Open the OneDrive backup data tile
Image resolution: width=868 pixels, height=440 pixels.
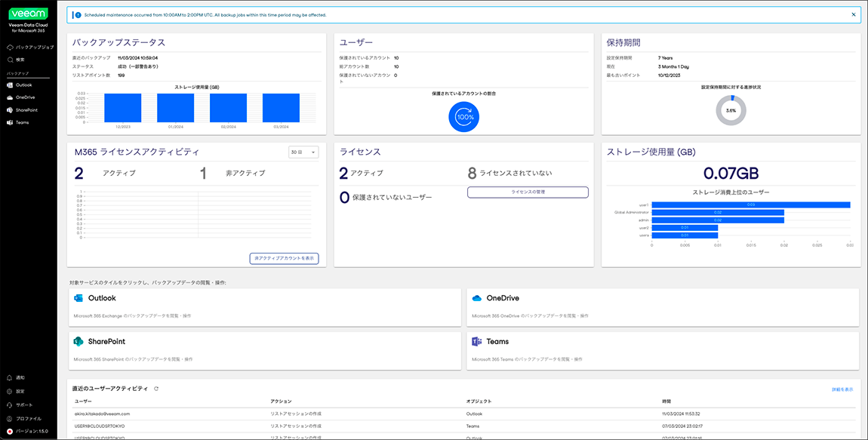coord(663,307)
